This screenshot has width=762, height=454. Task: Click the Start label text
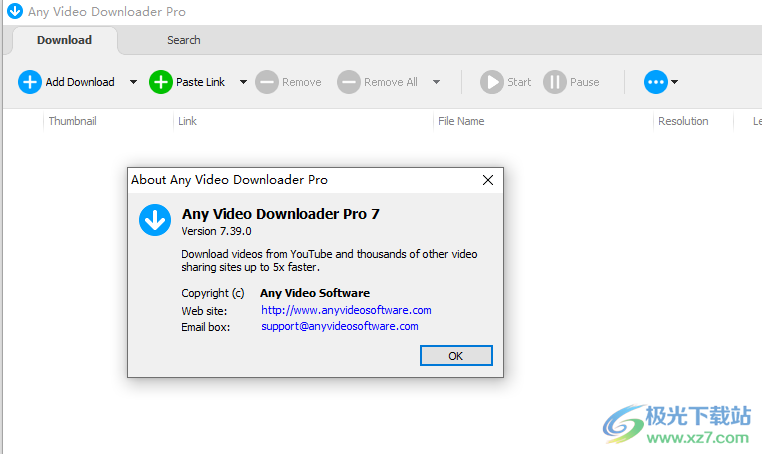pos(519,82)
